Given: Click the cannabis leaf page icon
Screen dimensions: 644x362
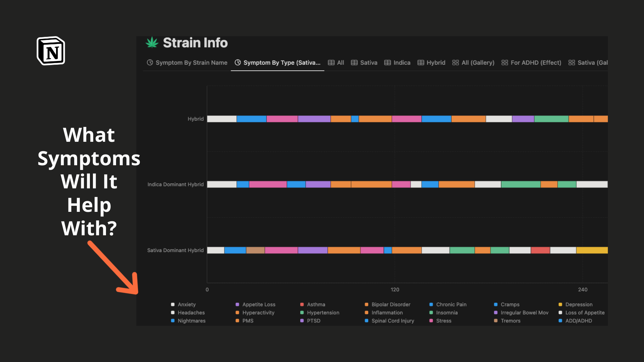Looking at the screenshot, I should coord(152,43).
